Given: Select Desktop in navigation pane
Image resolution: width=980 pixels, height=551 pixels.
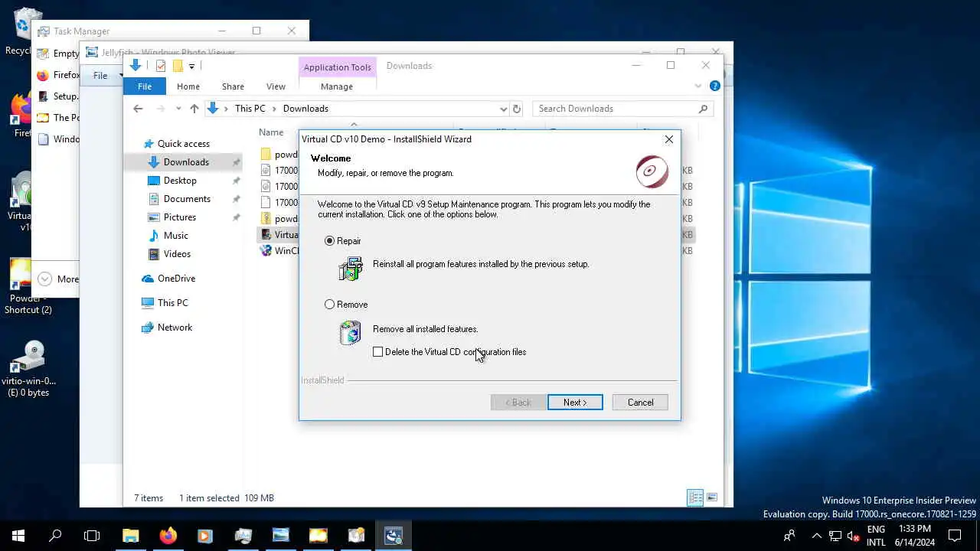Looking at the screenshot, I should (x=181, y=181).
